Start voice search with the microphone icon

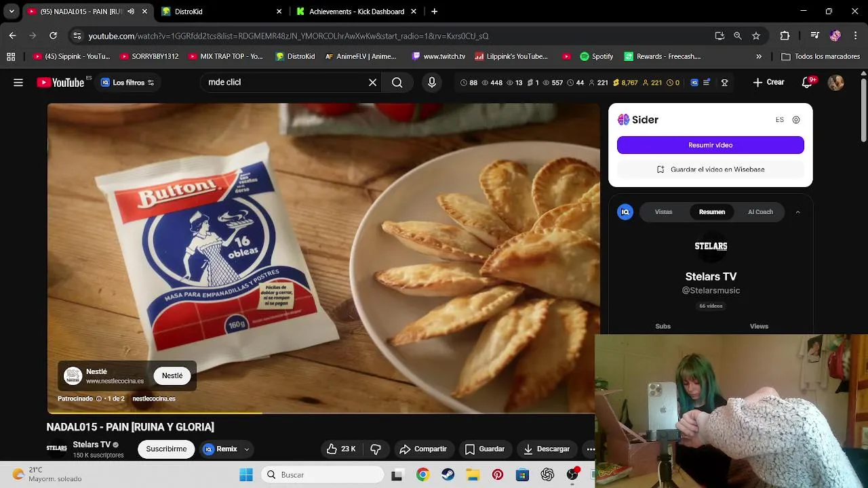tap(432, 83)
